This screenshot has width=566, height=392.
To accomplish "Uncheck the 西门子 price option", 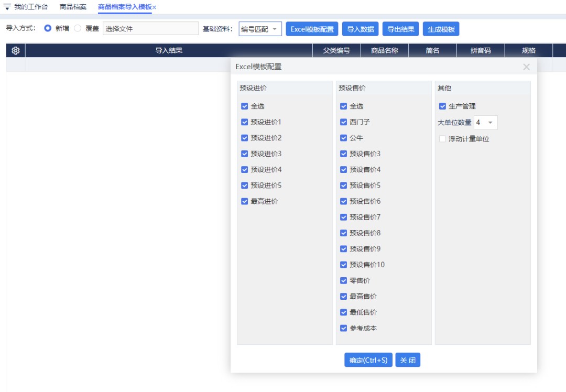I will [x=344, y=121].
